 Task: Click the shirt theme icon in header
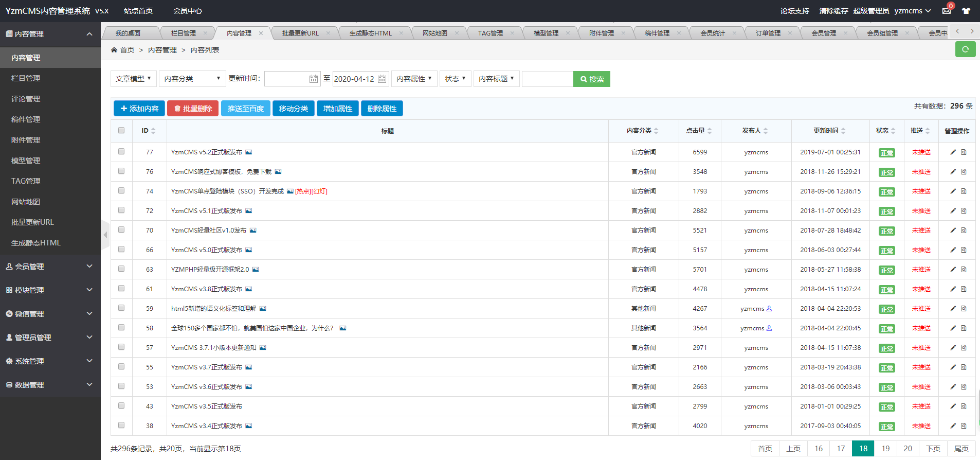click(x=966, y=11)
